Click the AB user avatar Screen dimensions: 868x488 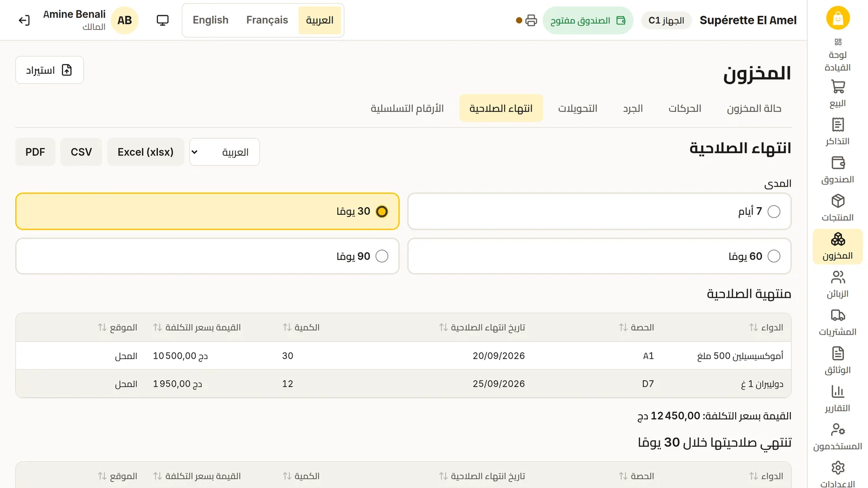pos(125,21)
